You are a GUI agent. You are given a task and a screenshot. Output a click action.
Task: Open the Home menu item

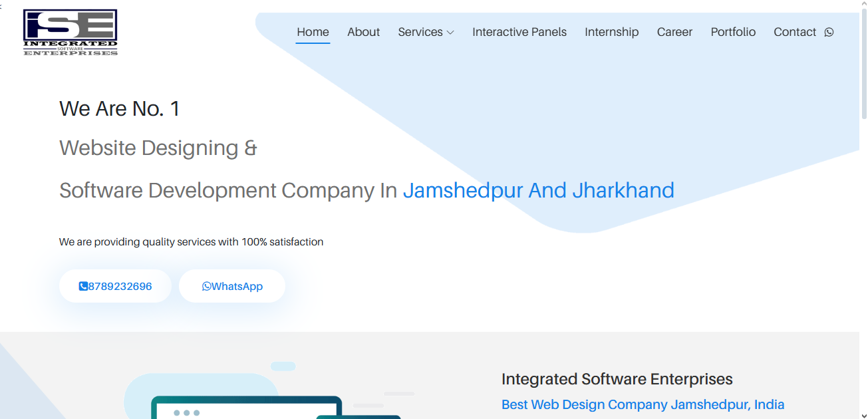313,32
